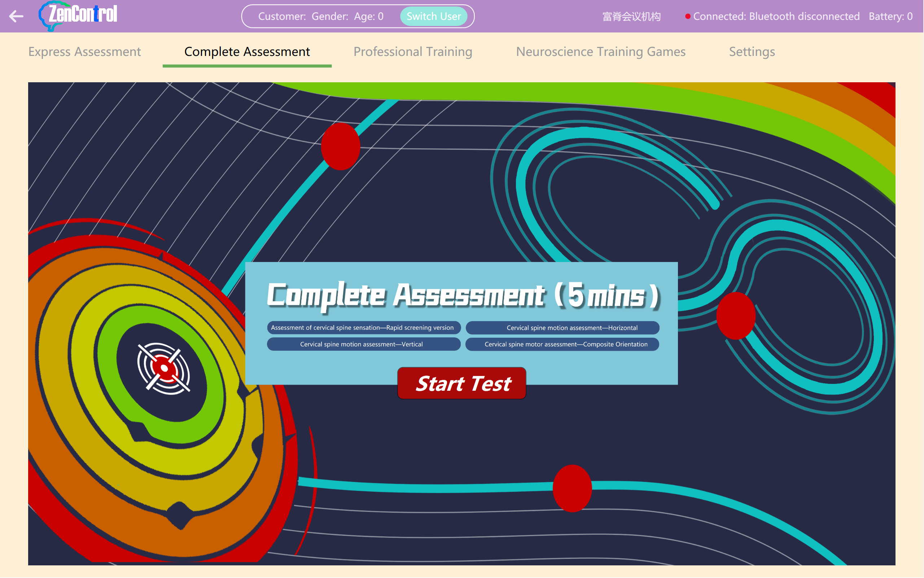Switch to Professional Training tab

[x=412, y=52]
